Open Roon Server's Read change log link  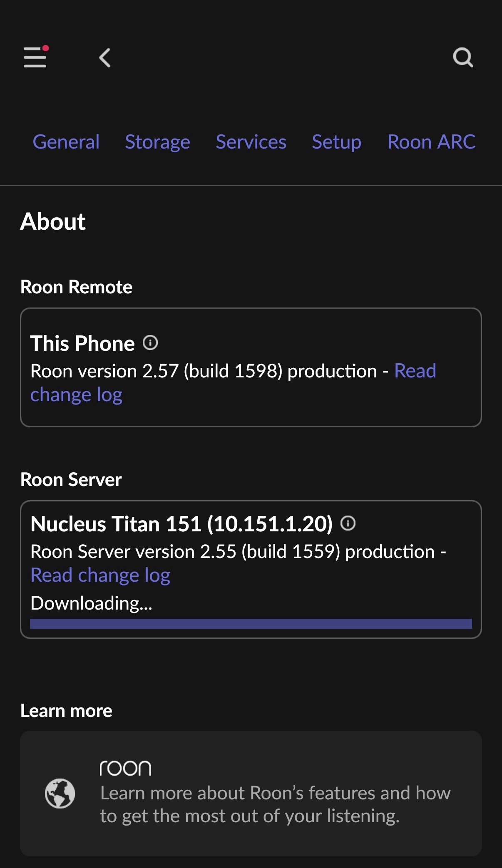pyautogui.click(x=100, y=575)
